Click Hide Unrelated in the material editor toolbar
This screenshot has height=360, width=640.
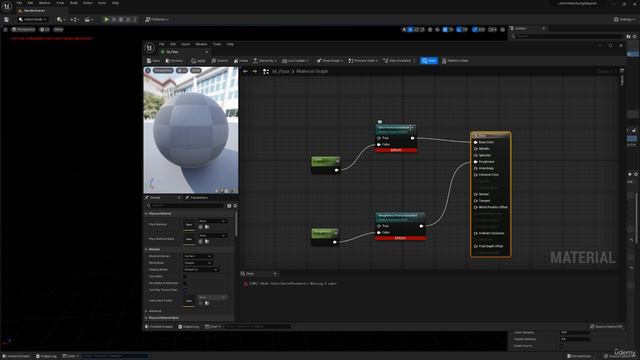click(397, 61)
